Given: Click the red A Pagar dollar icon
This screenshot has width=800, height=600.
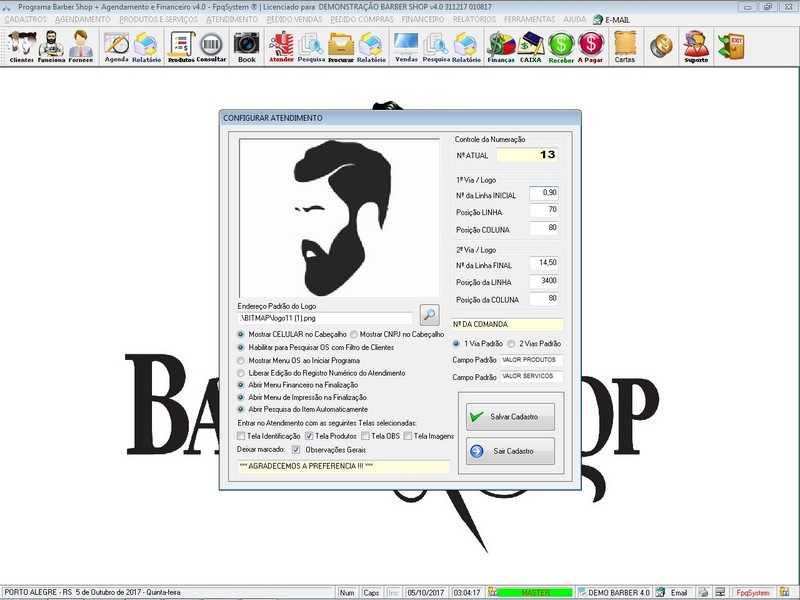Looking at the screenshot, I should (x=590, y=46).
